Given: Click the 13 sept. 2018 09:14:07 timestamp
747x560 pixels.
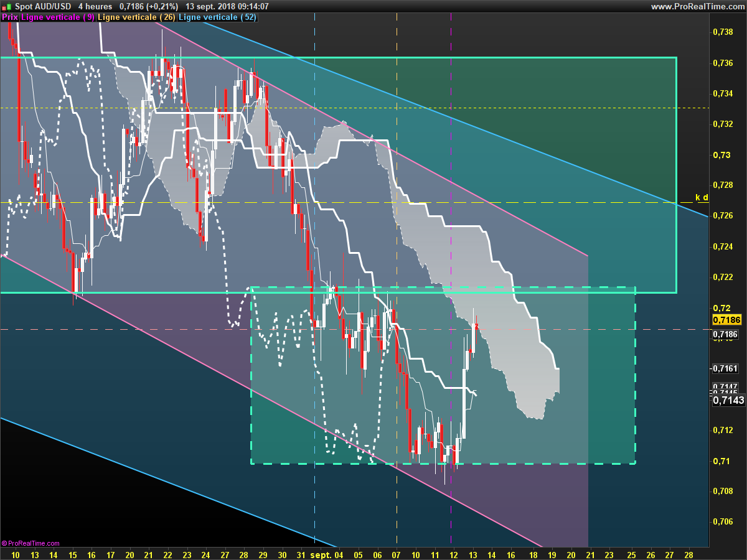Looking at the screenshot, I should (x=227, y=6).
